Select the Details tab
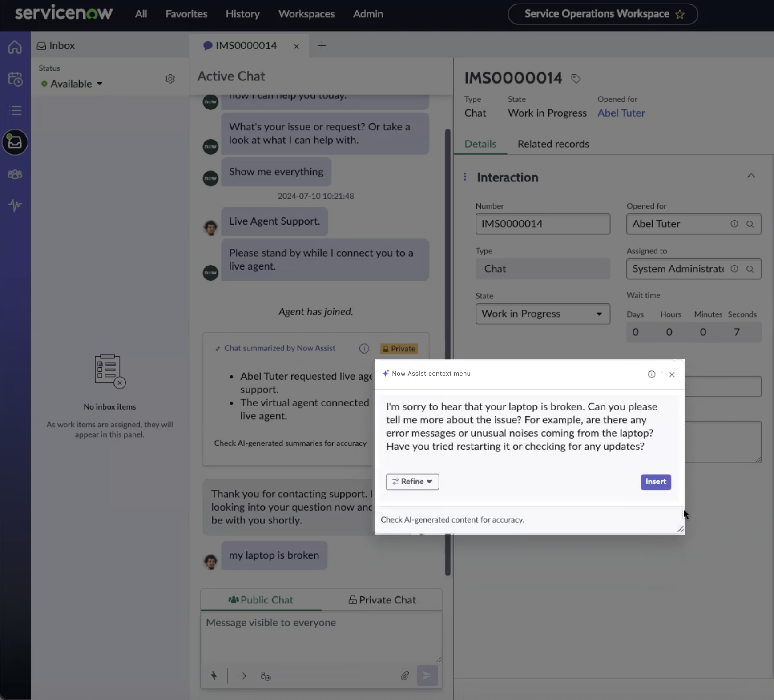The image size is (774, 700). (480, 144)
